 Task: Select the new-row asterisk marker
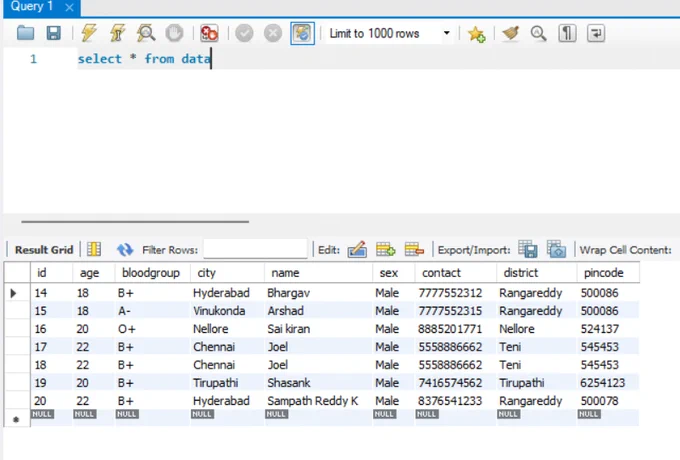pyautogui.click(x=16, y=419)
